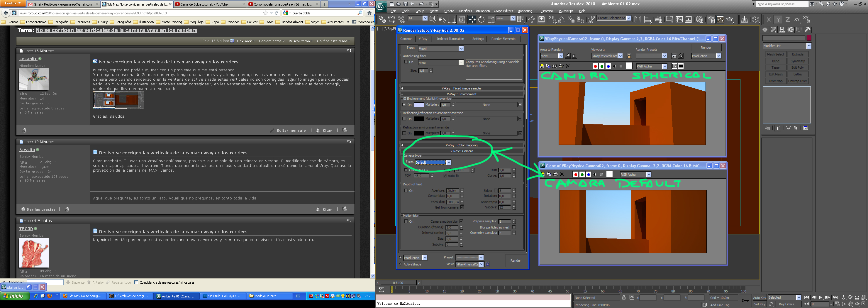Open the MAXScript menu

point(566,11)
